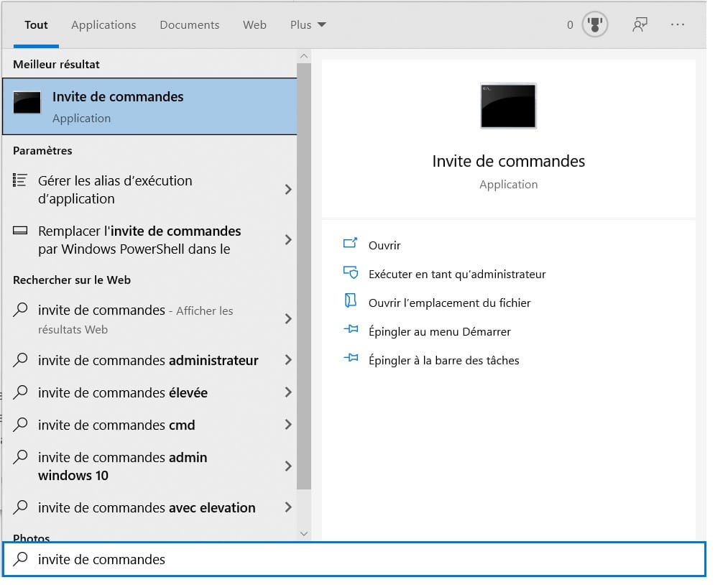728x585 pixels.
Task: Click the results list scrollbar thumb
Action: 304,276
